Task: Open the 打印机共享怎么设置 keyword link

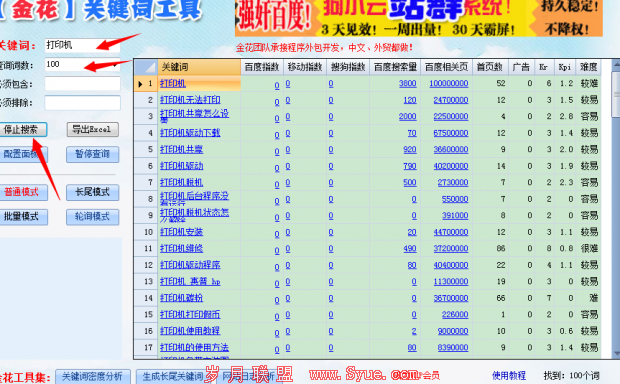Action: (x=194, y=115)
